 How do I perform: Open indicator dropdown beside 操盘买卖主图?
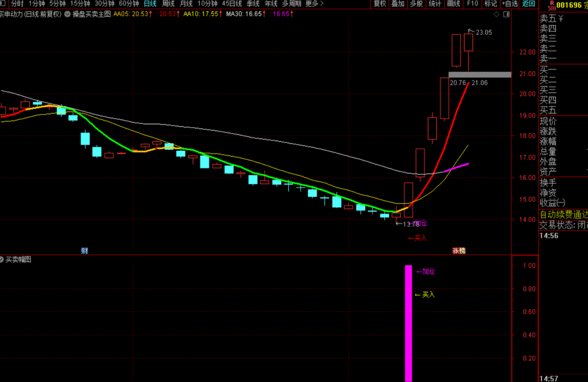[68, 14]
